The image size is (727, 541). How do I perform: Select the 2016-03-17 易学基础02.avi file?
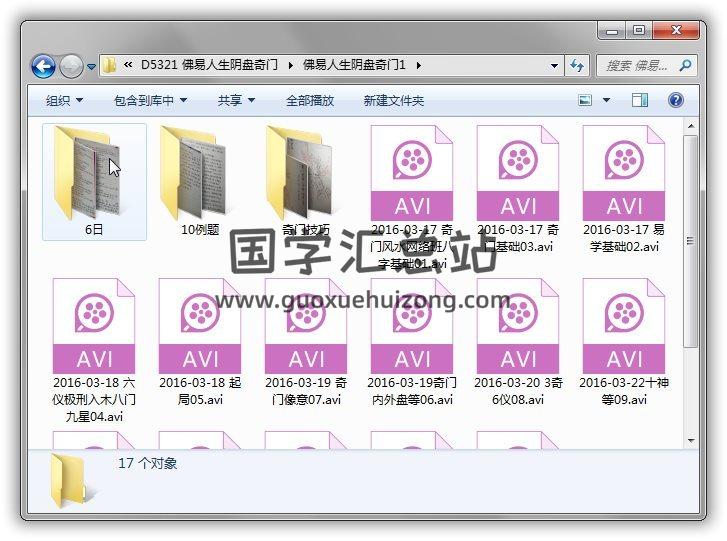624,180
